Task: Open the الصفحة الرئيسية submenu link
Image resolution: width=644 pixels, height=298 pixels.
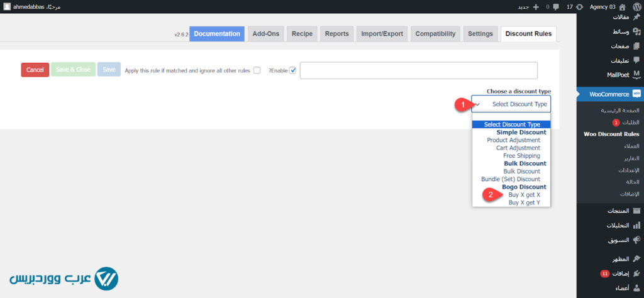Action: (620, 111)
